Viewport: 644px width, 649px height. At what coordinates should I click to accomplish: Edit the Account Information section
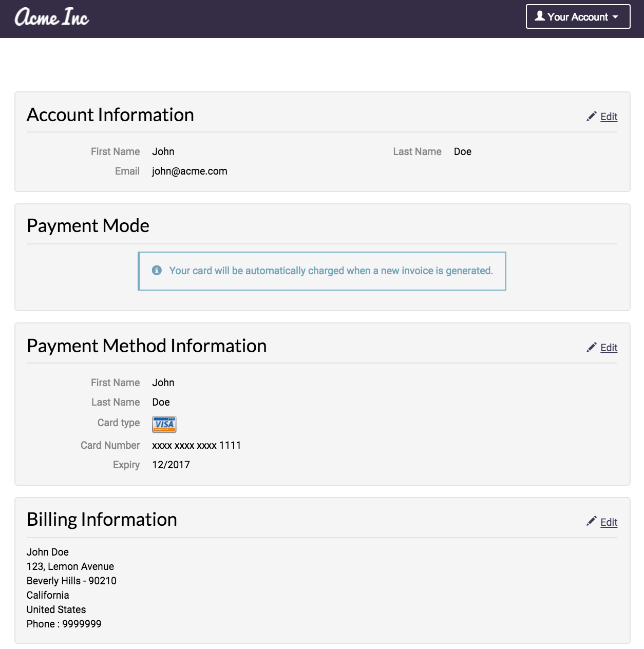(x=609, y=117)
